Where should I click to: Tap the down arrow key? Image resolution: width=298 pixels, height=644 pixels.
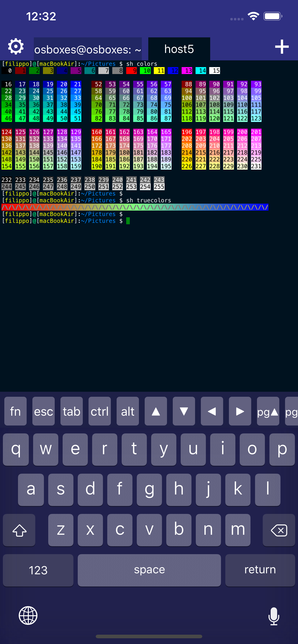[184, 411]
